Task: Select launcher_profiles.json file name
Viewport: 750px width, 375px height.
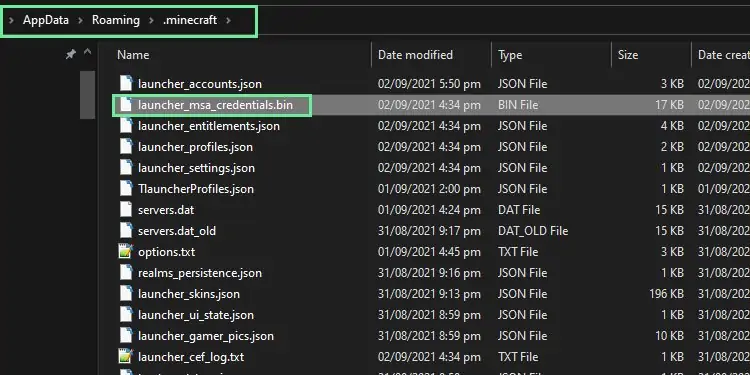Action: click(x=195, y=147)
